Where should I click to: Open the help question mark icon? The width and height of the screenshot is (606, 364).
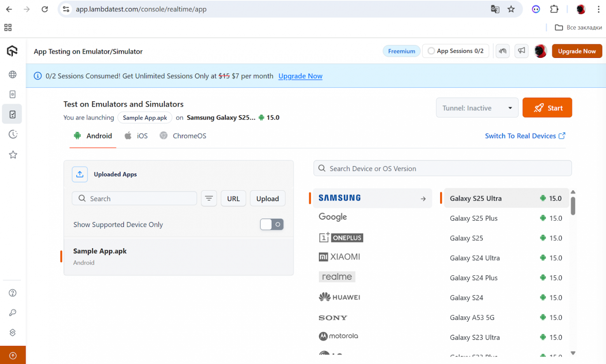point(13,293)
